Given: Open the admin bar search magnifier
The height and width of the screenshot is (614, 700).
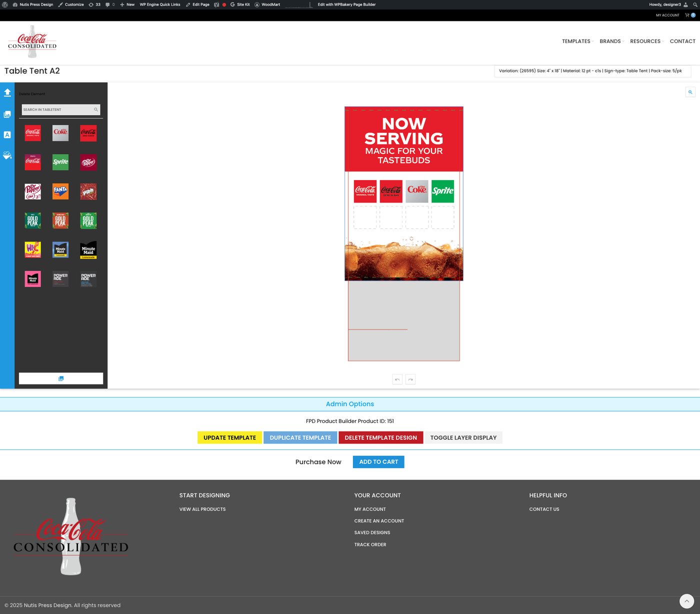Looking at the screenshot, I should coord(695,4).
